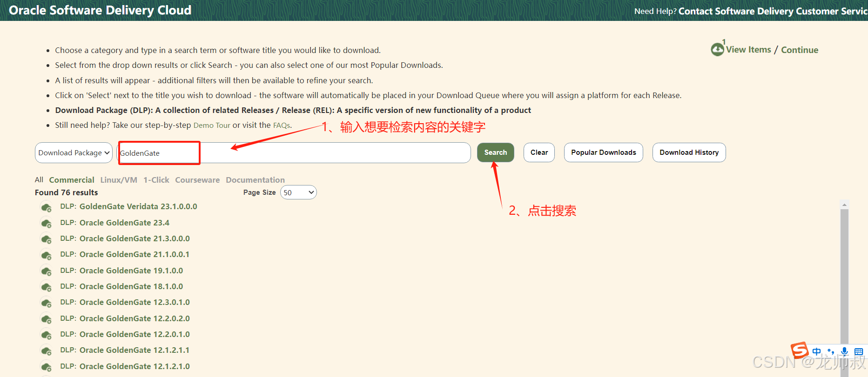This screenshot has height=377, width=868.
Task: Select the Commercial filter tab
Action: pos(72,180)
